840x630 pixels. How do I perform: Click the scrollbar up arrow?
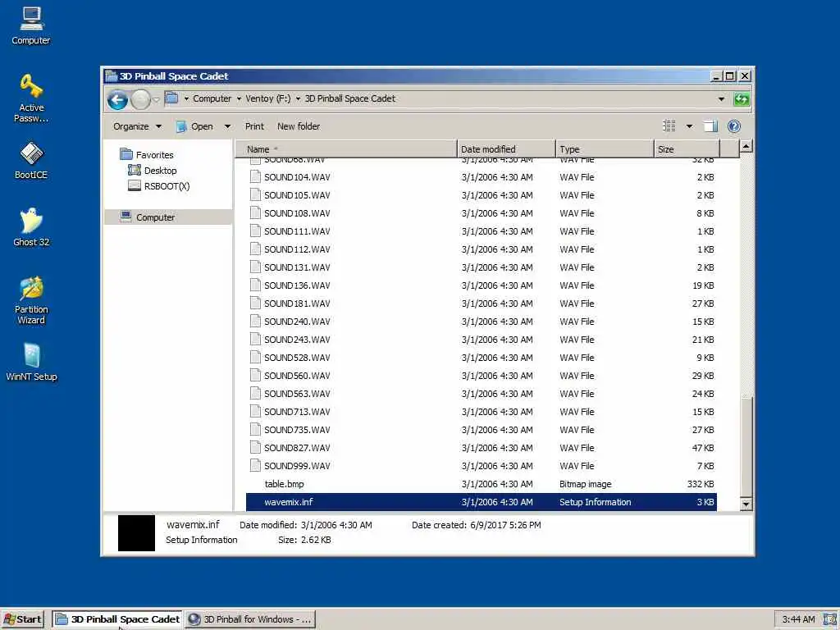tap(746, 146)
